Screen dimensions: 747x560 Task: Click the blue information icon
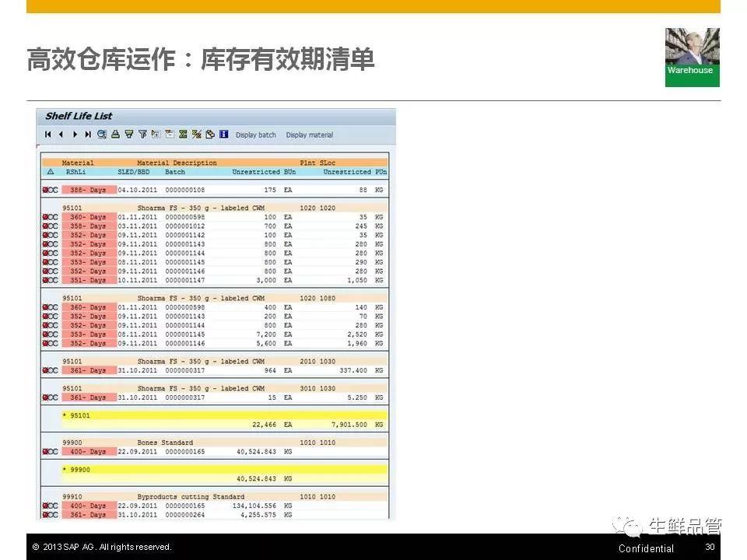[224, 135]
